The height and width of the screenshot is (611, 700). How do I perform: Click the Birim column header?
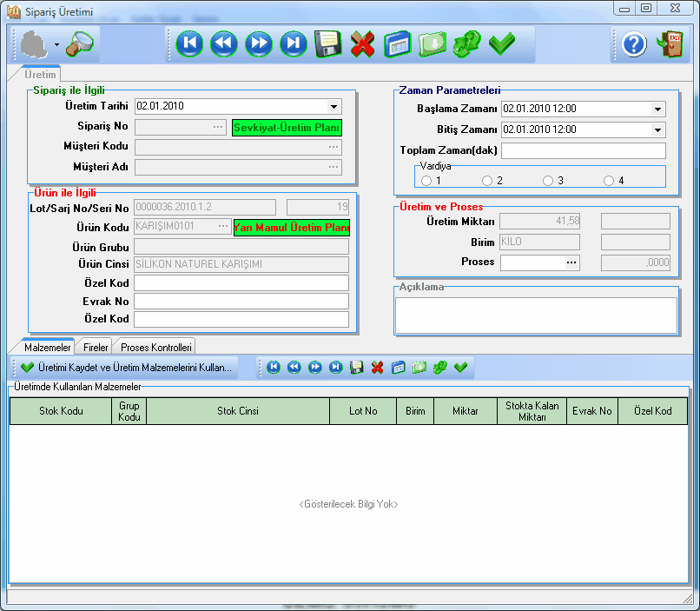[x=415, y=411]
